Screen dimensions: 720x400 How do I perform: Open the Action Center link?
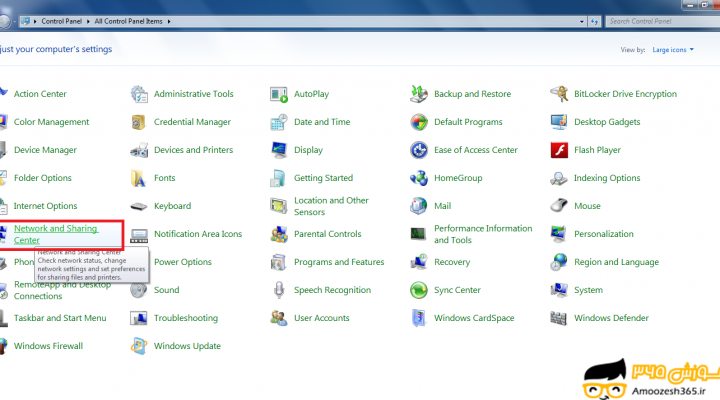pyautogui.click(x=40, y=94)
